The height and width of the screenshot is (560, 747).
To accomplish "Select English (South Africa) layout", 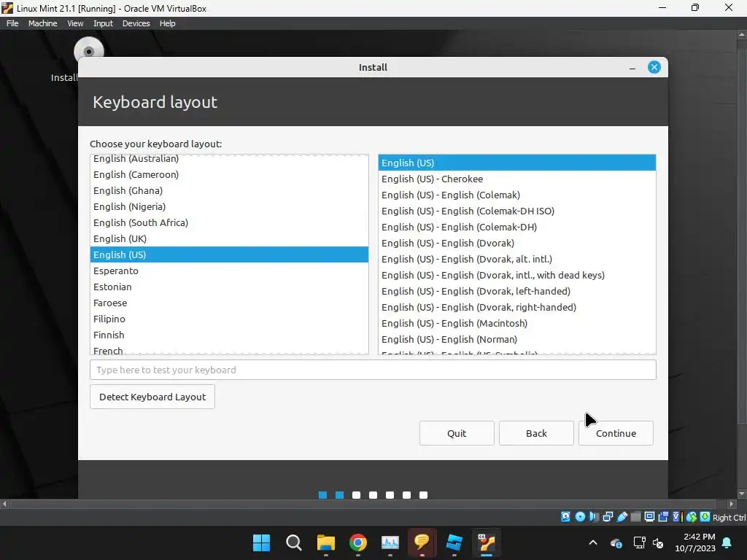I will point(229,222).
